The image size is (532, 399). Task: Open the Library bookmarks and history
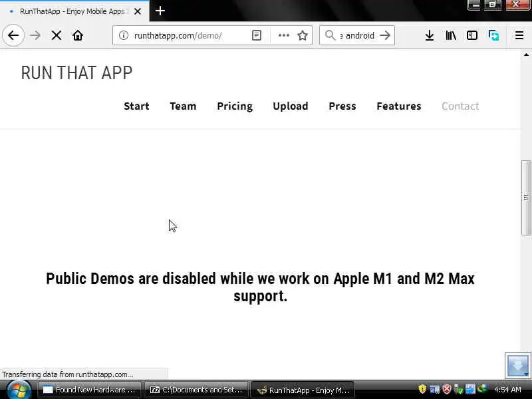click(451, 35)
